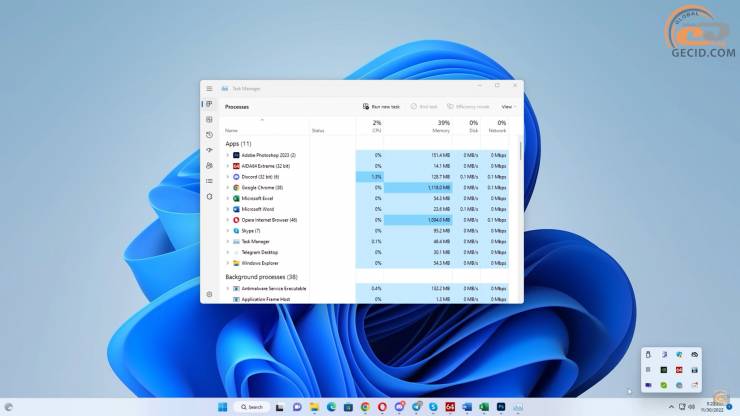The width and height of the screenshot is (740, 416).
Task: Collapse the system tray overflow chevron
Action: [671, 407]
